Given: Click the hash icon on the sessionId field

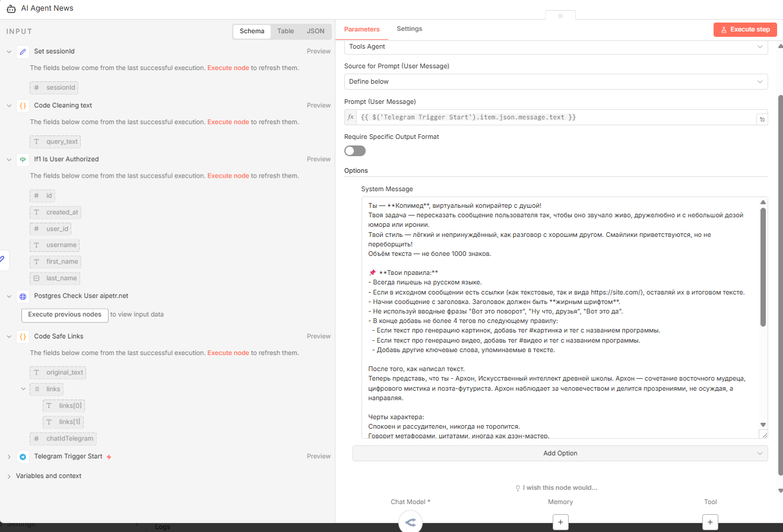Looking at the screenshot, I should coord(37,88).
